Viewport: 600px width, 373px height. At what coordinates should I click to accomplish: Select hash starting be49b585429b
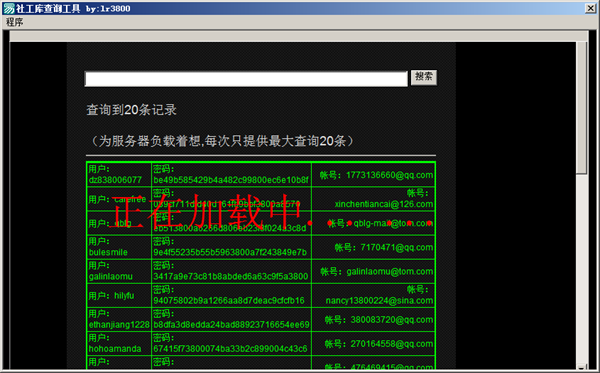click(231, 180)
